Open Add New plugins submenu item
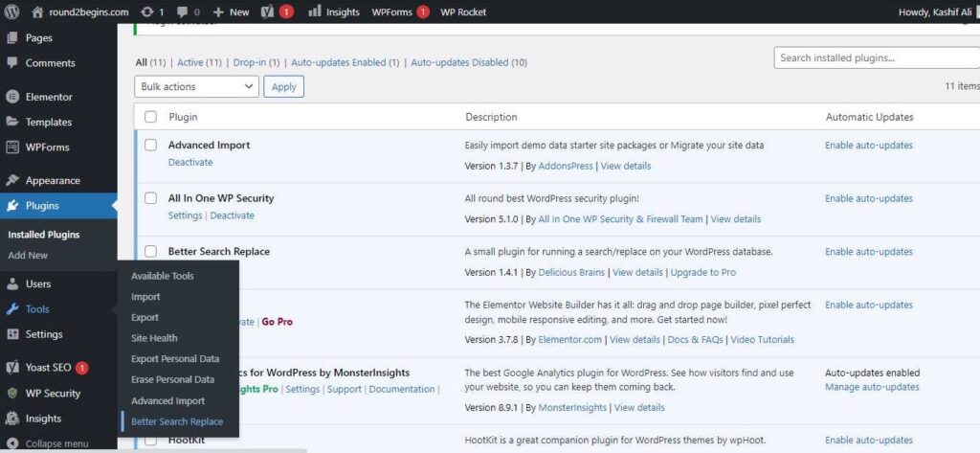 point(28,256)
